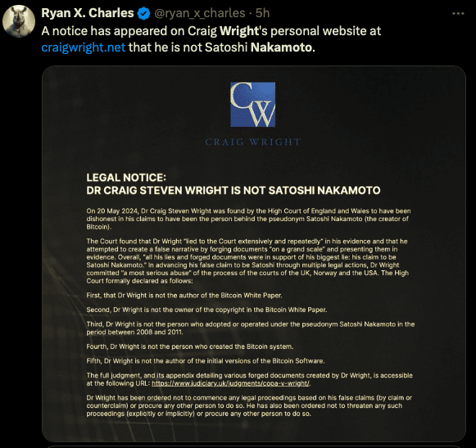476x448 pixels.
Task: Click the blue CW logo square
Action: [x=252, y=104]
